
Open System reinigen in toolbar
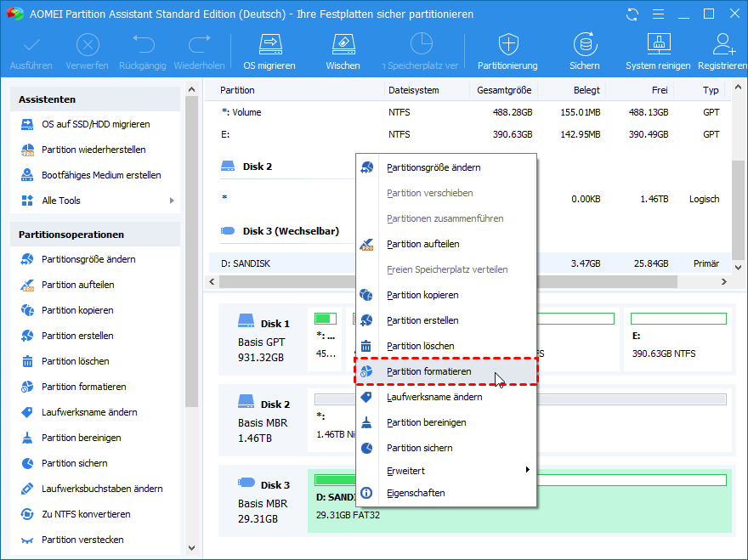point(659,51)
